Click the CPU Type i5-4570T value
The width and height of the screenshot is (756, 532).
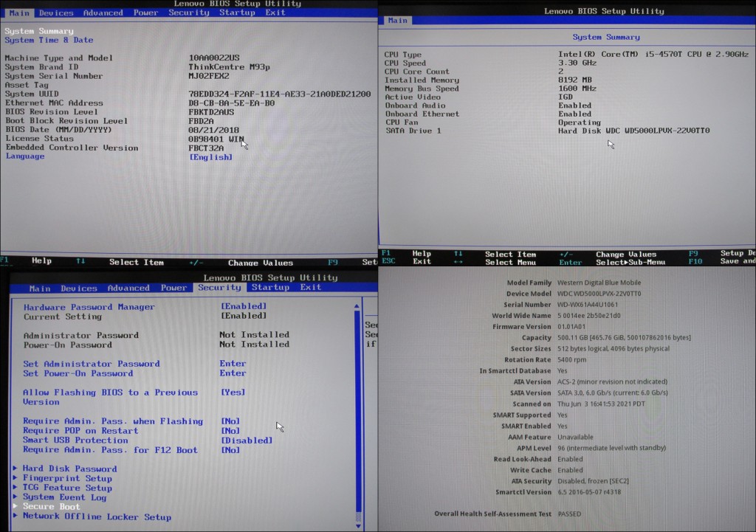[653, 55]
